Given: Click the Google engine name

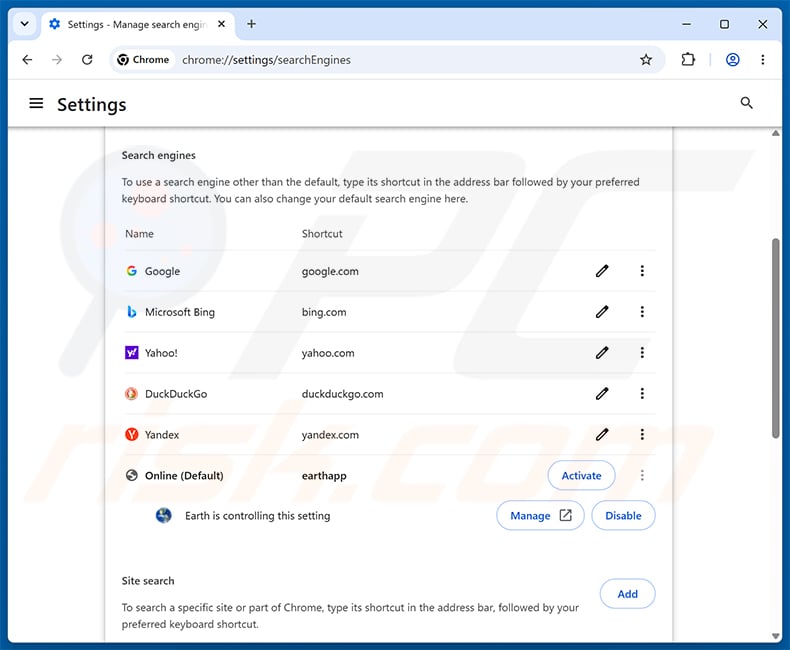Looking at the screenshot, I should [x=162, y=271].
